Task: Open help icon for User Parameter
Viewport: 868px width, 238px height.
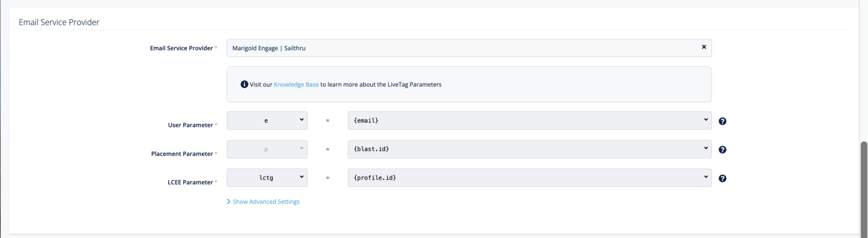Action: 722,121
